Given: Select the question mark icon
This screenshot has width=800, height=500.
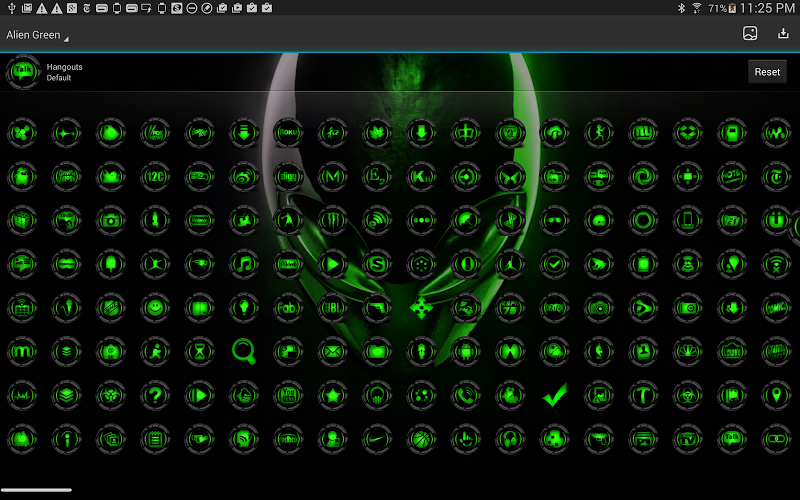Looking at the screenshot, I should 155,395.
